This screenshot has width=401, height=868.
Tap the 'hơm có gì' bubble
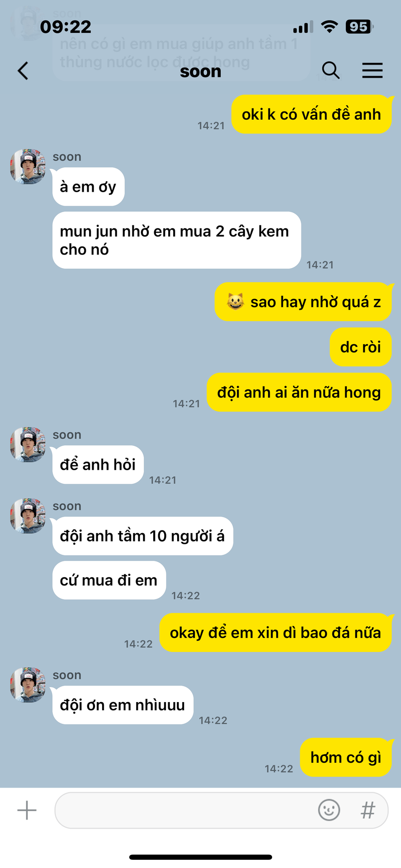pyautogui.click(x=346, y=757)
